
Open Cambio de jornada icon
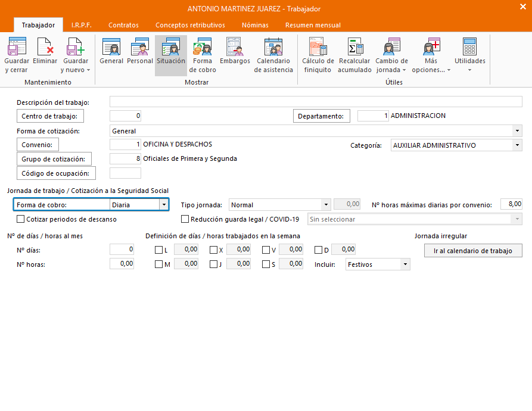392,47
